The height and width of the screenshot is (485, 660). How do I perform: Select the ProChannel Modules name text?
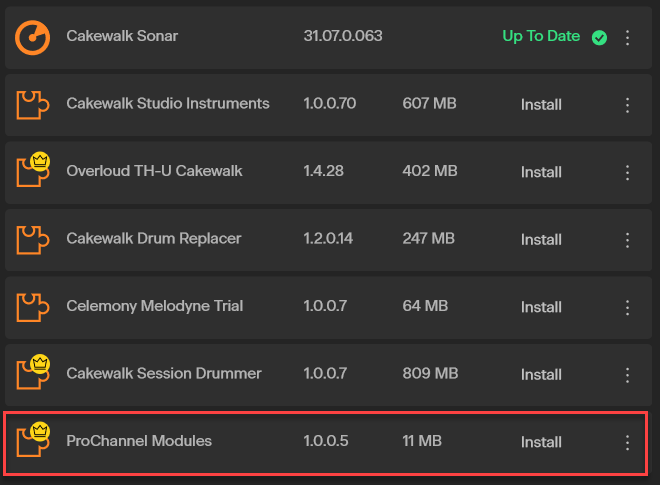tap(139, 441)
